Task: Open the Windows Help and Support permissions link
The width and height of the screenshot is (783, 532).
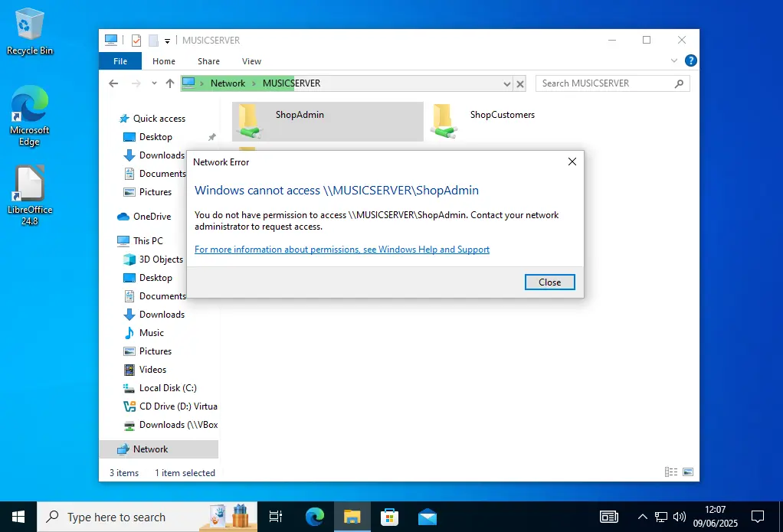Action: [x=342, y=249]
